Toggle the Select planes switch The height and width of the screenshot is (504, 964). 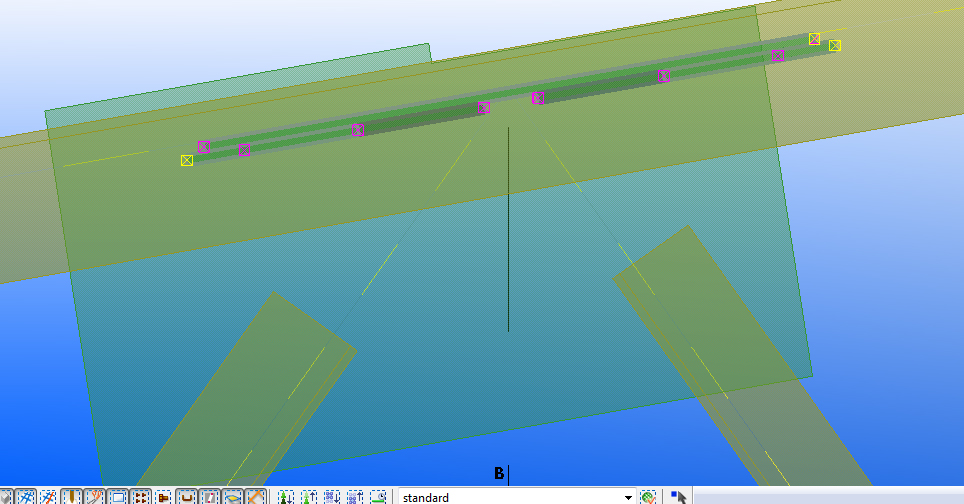pyautogui.click(x=232, y=497)
